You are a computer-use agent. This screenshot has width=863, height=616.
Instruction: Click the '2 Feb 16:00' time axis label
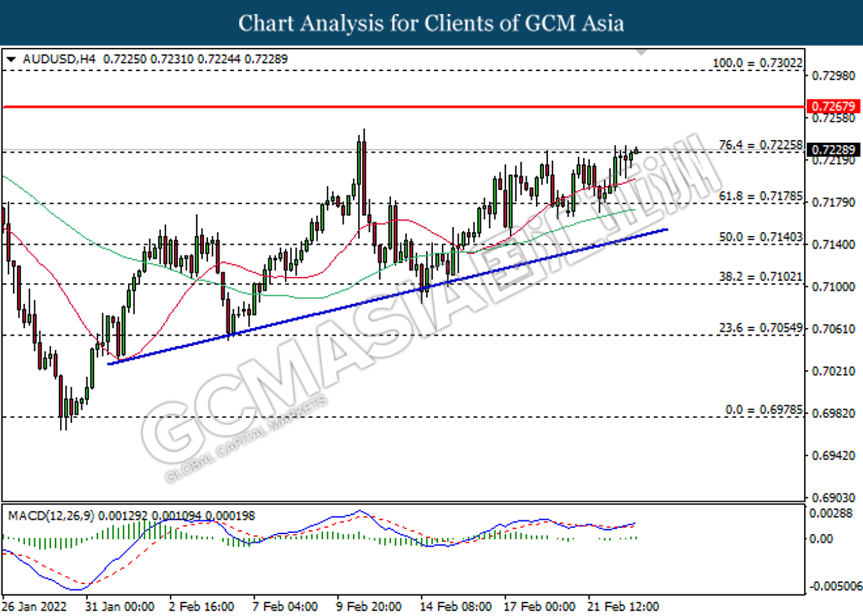pyautogui.click(x=201, y=606)
